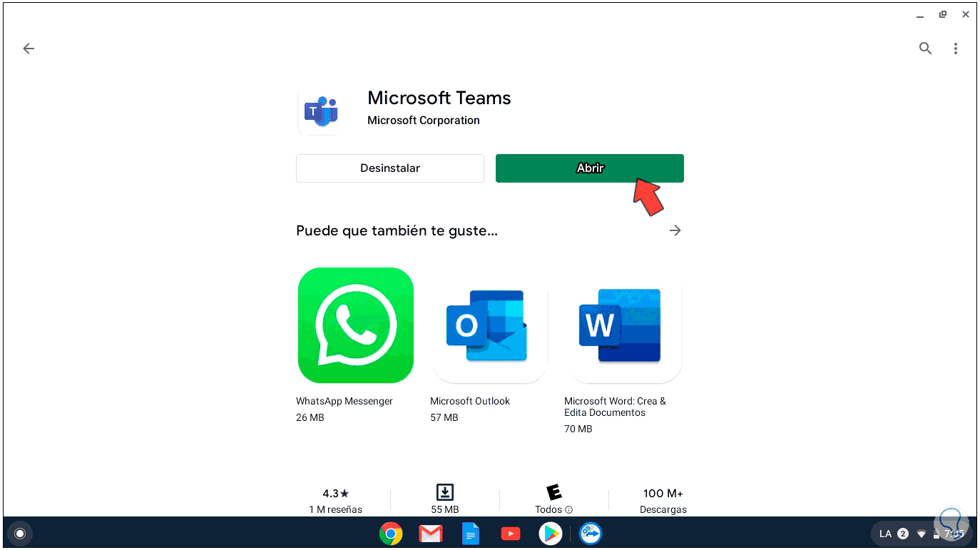Viewport: 980px width, 550px height.
Task: Open the launcher circle button on shelf
Action: point(20,534)
